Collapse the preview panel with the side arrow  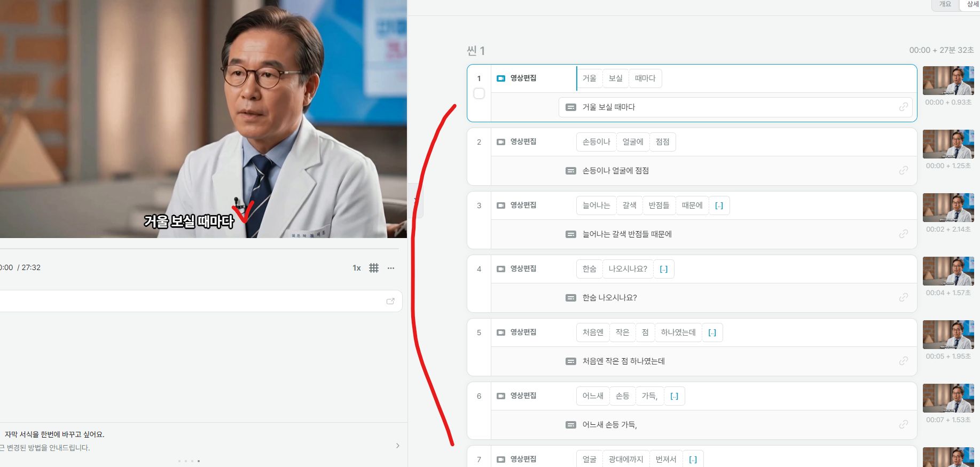416,201
